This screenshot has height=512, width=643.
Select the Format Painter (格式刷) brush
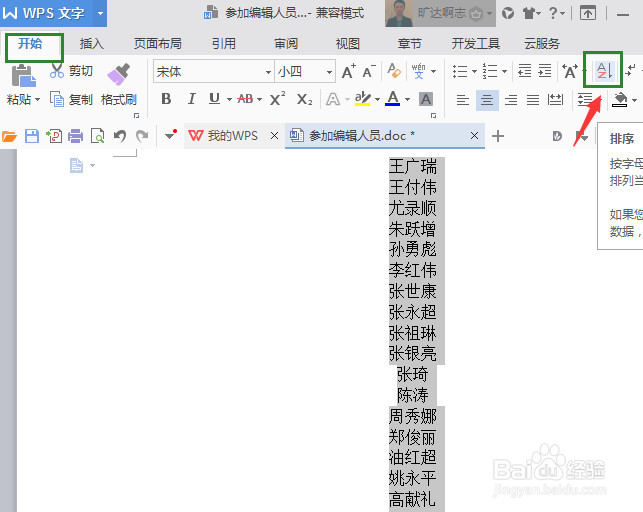click(x=119, y=74)
